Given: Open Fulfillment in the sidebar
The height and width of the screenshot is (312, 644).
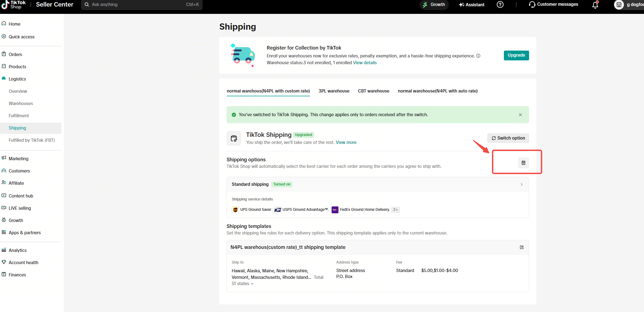Looking at the screenshot, I should pos(19,116).
